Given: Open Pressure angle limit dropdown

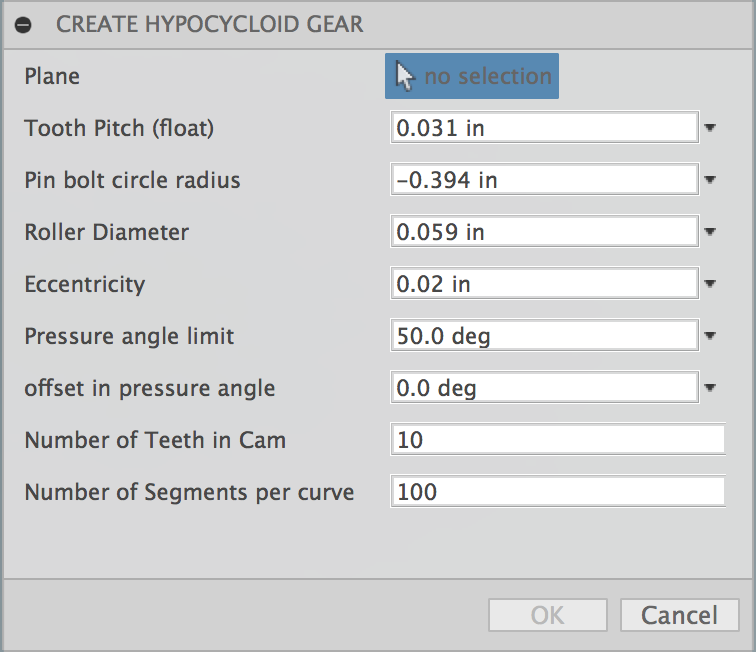Looking at the screenshot, I should coord(710,336).
